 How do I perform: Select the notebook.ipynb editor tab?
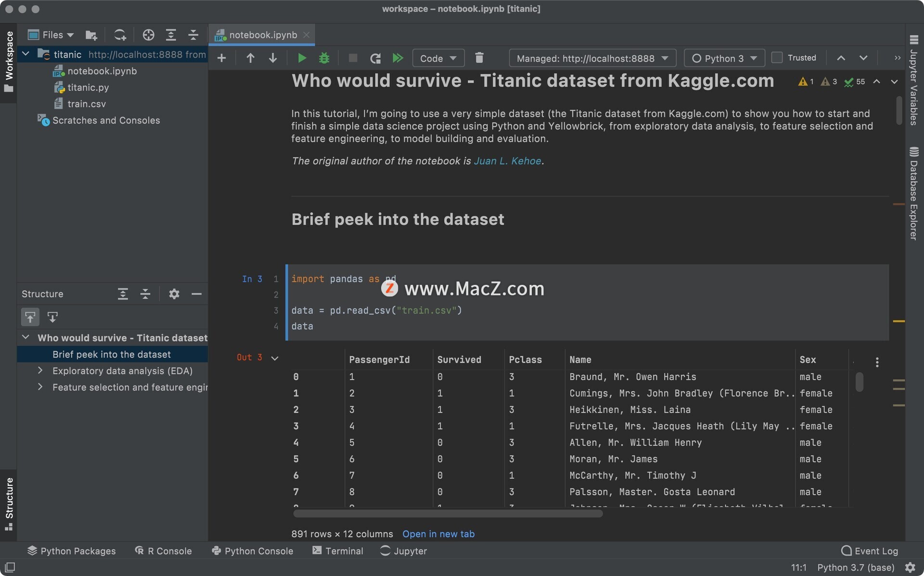[263, 35]
